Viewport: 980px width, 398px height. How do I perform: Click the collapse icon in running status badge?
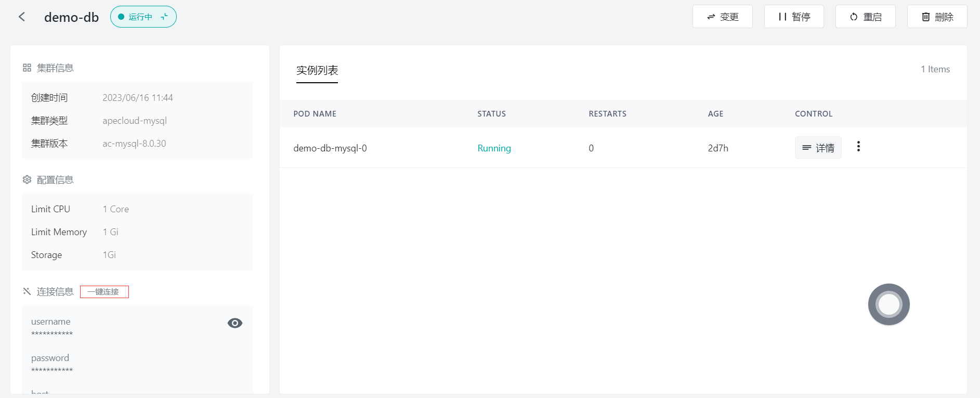164,17
